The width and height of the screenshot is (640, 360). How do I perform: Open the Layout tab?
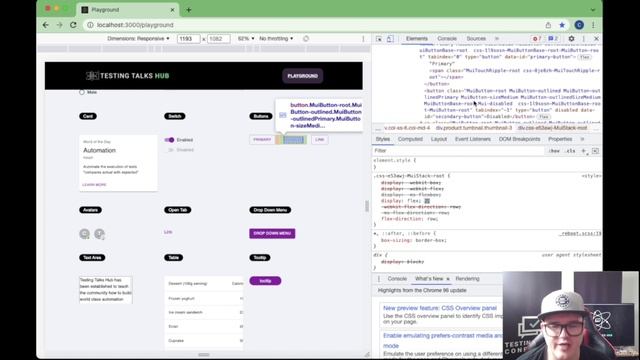tap(439, 139)
